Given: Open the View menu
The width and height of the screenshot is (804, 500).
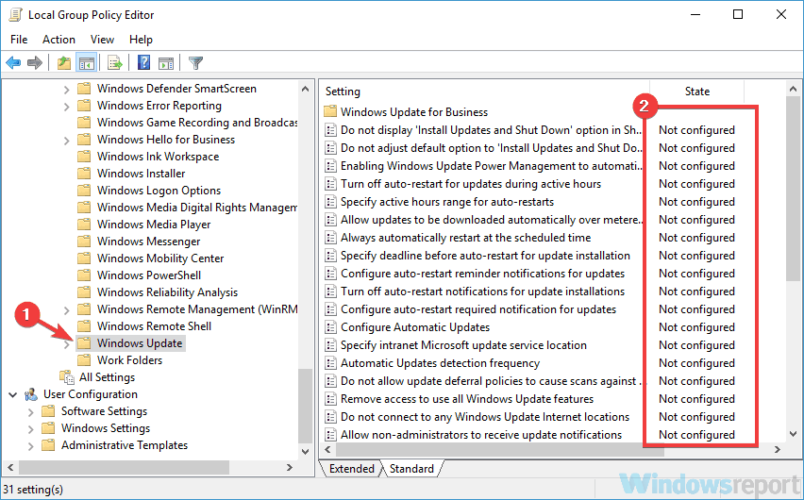Looking at the screenshot, I should coord(102,39).
